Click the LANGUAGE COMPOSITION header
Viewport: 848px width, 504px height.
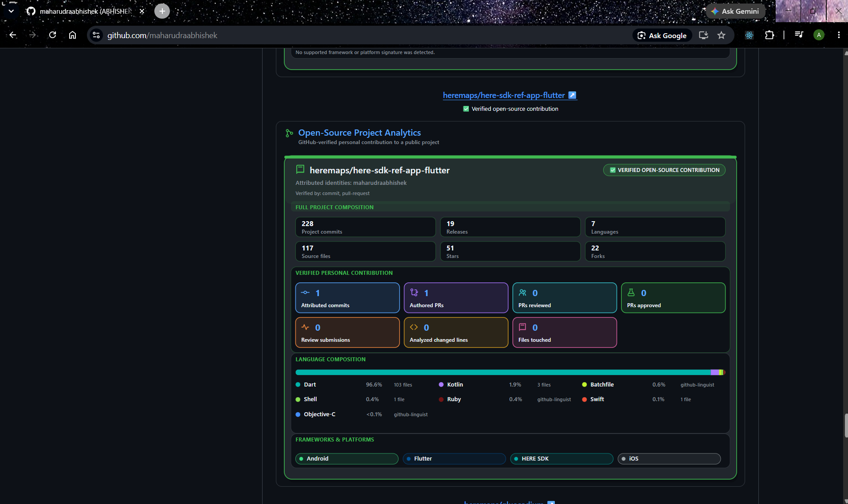330,359
